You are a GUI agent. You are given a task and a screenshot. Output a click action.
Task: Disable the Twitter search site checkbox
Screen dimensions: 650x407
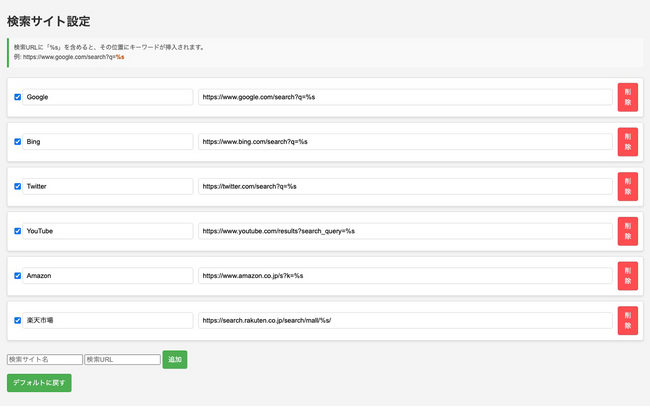tap(18, 187)
